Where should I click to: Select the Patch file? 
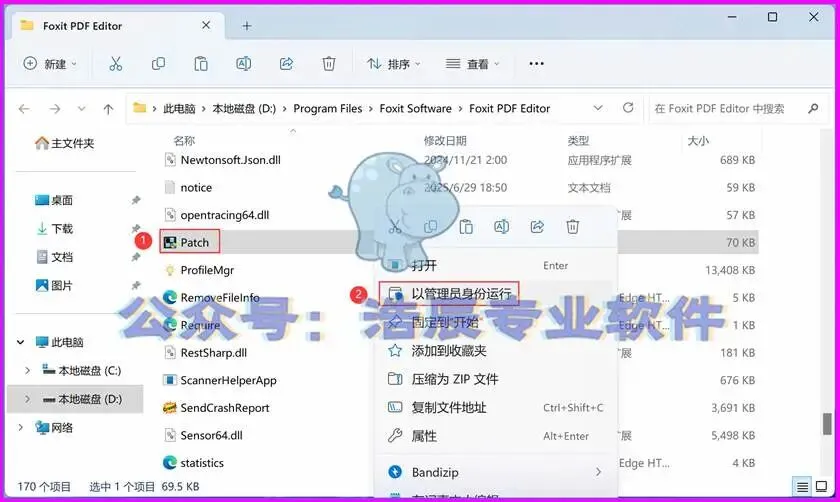point(194,243)
